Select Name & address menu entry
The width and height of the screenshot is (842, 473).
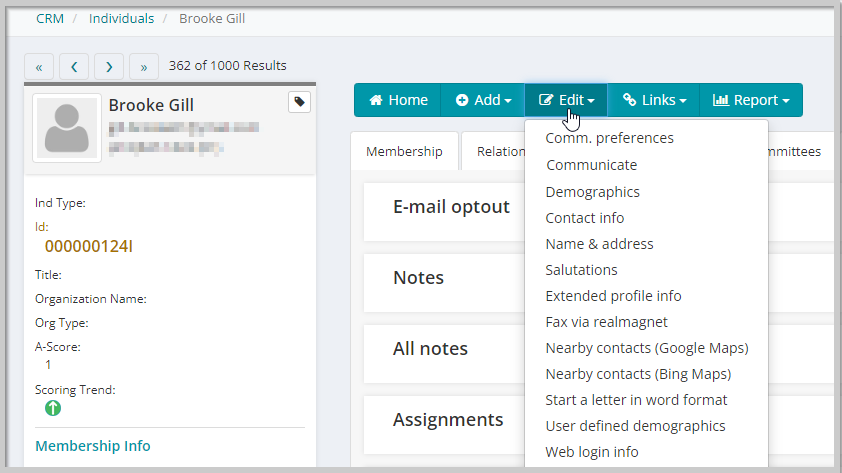pos(599,244)
